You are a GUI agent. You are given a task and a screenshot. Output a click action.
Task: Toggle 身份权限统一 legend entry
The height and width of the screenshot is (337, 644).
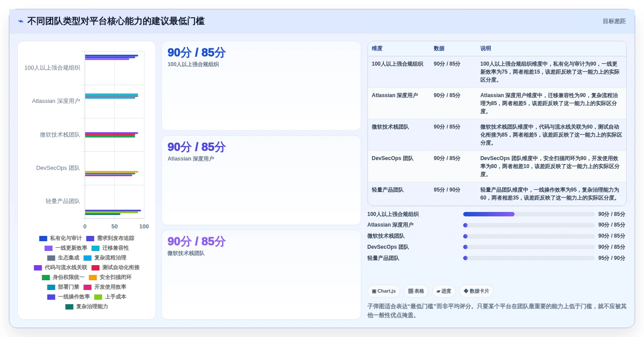point(63,278)
